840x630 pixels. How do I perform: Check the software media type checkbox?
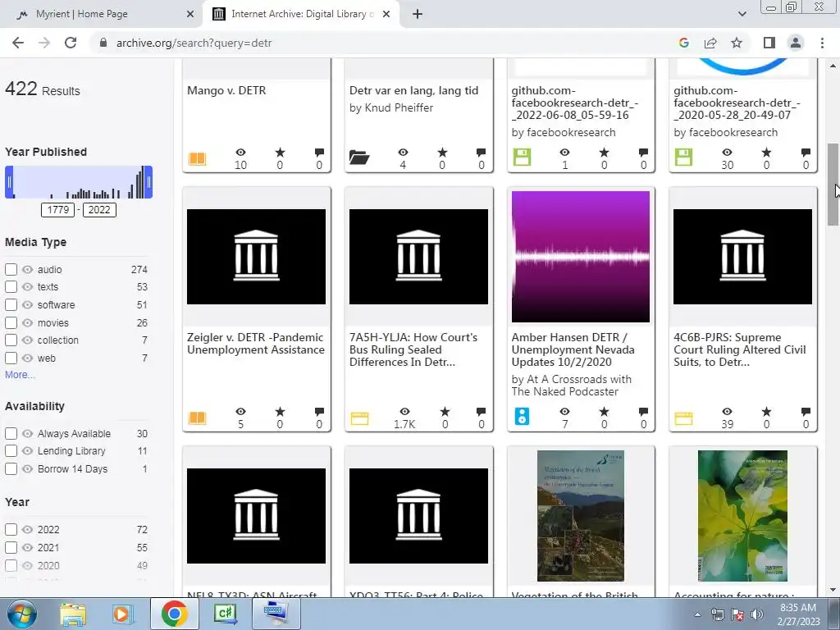11,305
